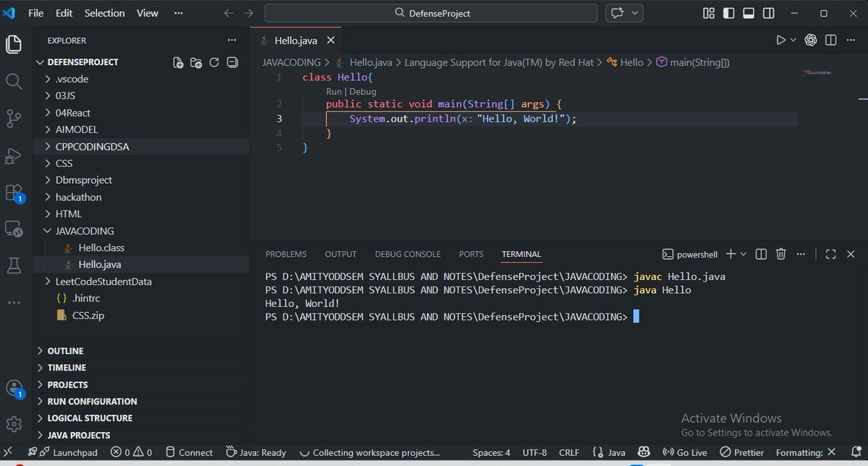
Task: Open the Source Control view
Action: 14,118
